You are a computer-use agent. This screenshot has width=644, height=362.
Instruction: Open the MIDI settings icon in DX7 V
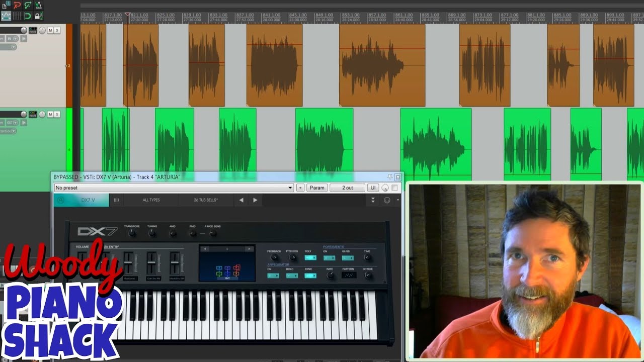[x=387, y=200]
